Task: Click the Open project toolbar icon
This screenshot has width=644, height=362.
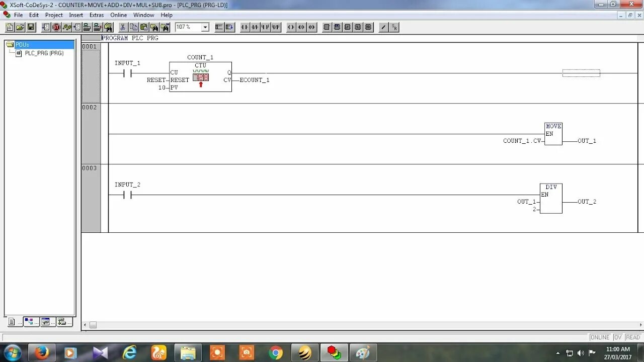Action: (x=20, y=27)
